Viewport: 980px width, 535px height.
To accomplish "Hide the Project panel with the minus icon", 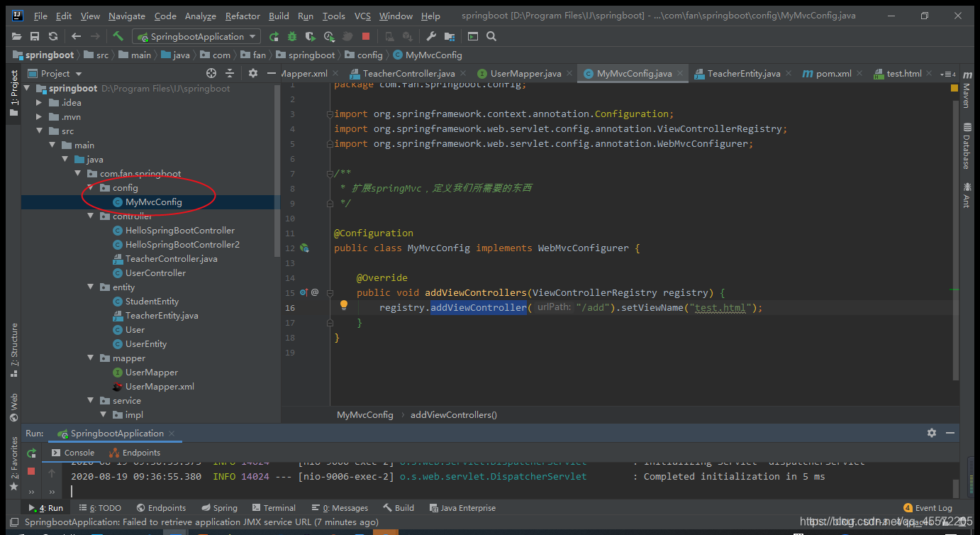I will click(x=271, y=73).
